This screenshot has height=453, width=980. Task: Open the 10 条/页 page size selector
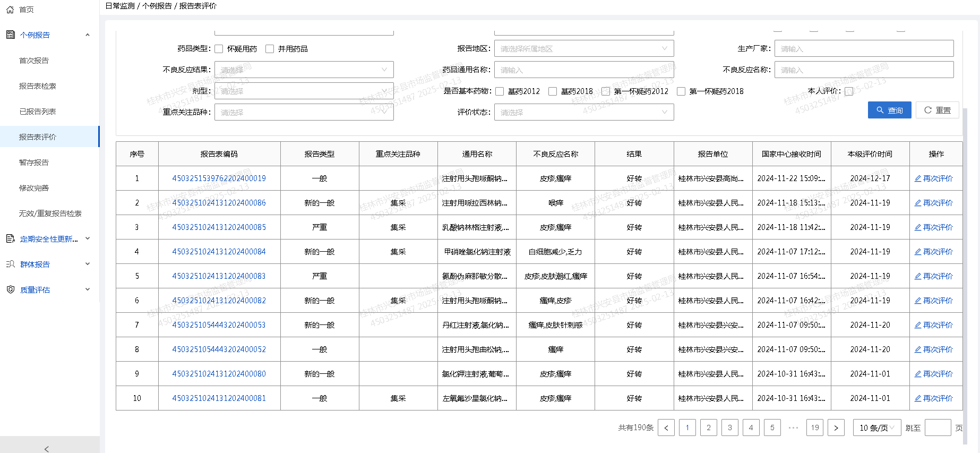876,428
